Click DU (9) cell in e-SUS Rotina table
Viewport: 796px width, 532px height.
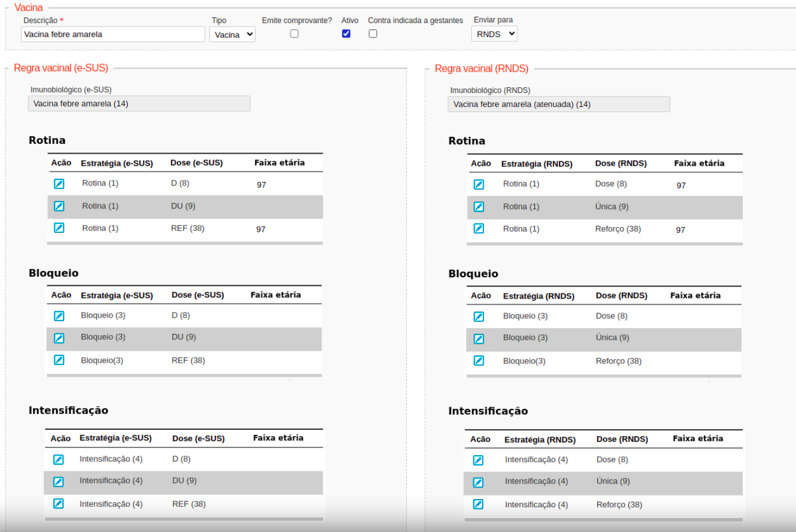click(x=183, y=206)
